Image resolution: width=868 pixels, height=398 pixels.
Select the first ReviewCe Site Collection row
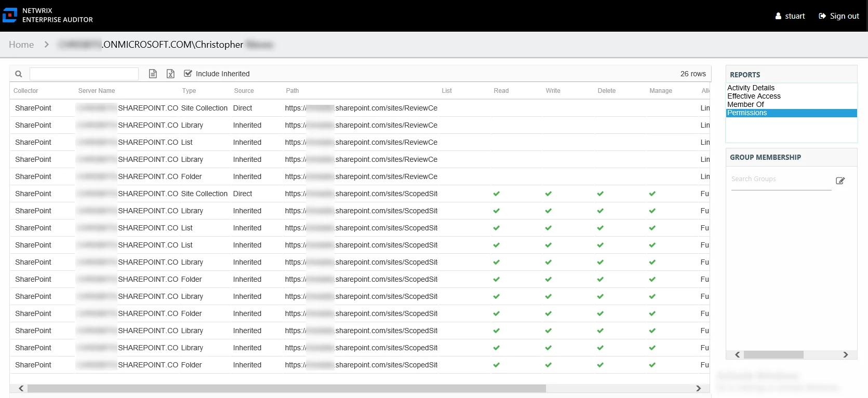click(x=360, y=108)
